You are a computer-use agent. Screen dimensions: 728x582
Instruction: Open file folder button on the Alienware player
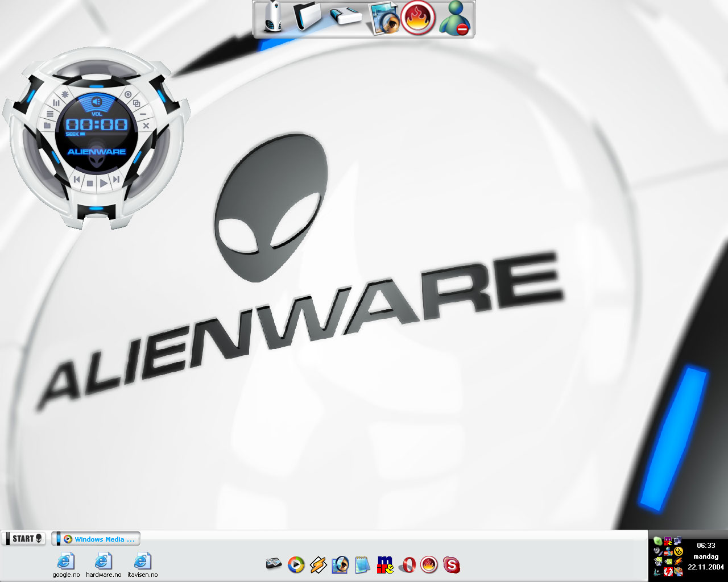click(47, 126)
